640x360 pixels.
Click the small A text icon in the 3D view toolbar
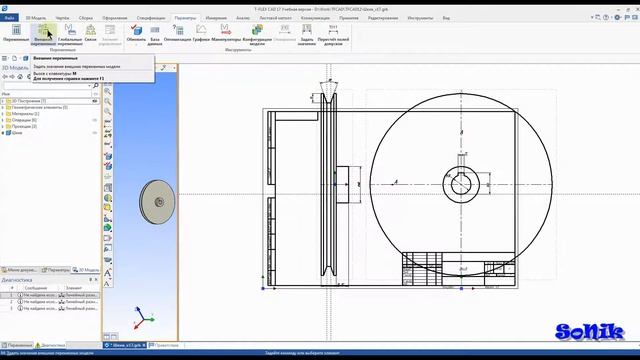pos(107,284)
